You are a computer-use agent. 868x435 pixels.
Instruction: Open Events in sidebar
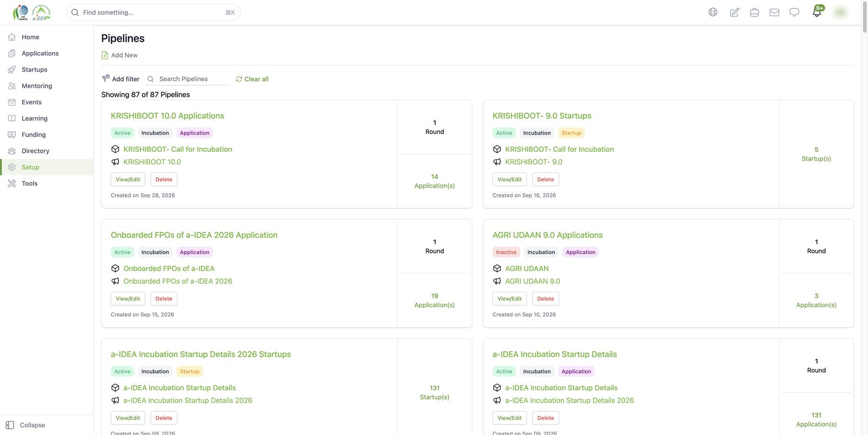pos(47,102)
